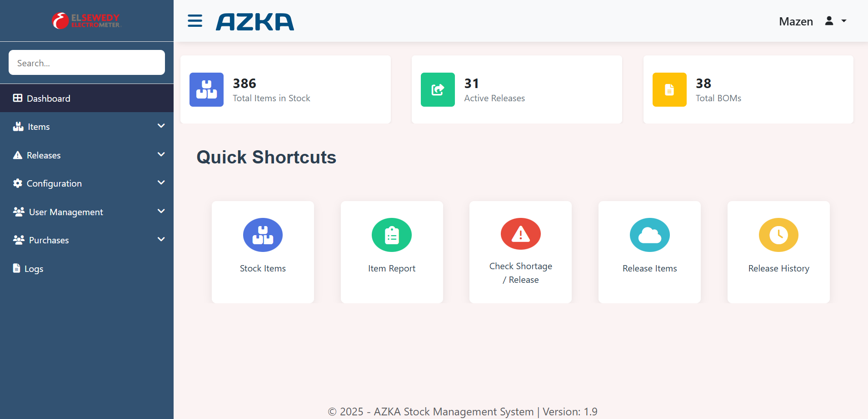Expand the Releases menu chevron

[161, 154]
